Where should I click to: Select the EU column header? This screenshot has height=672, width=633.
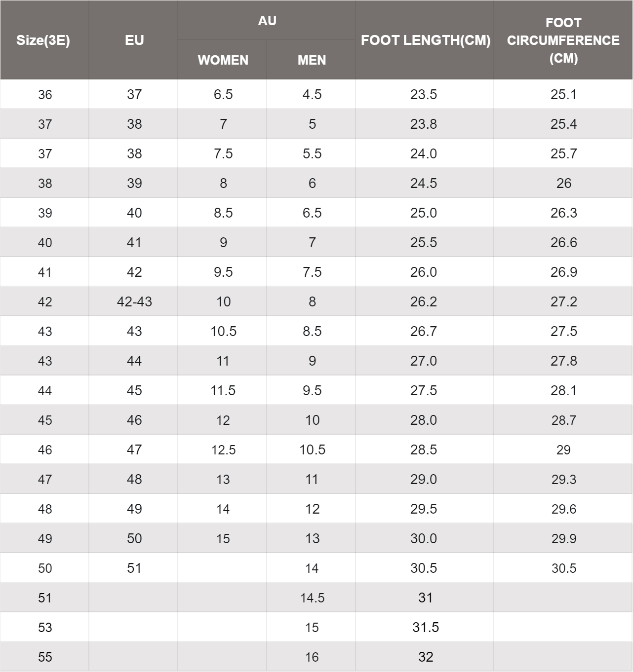tap(134, 40)
